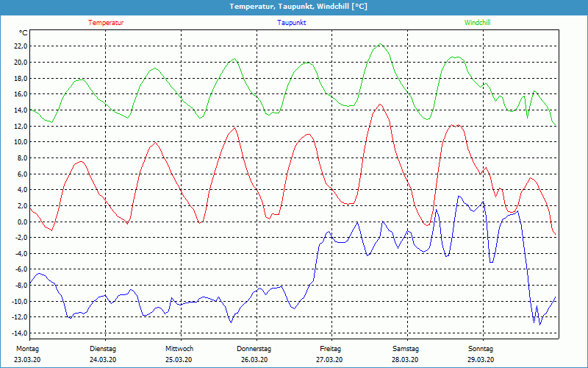Click the 20,0 y-axis value
Screen dimensions: 588x368
point(21,62)
